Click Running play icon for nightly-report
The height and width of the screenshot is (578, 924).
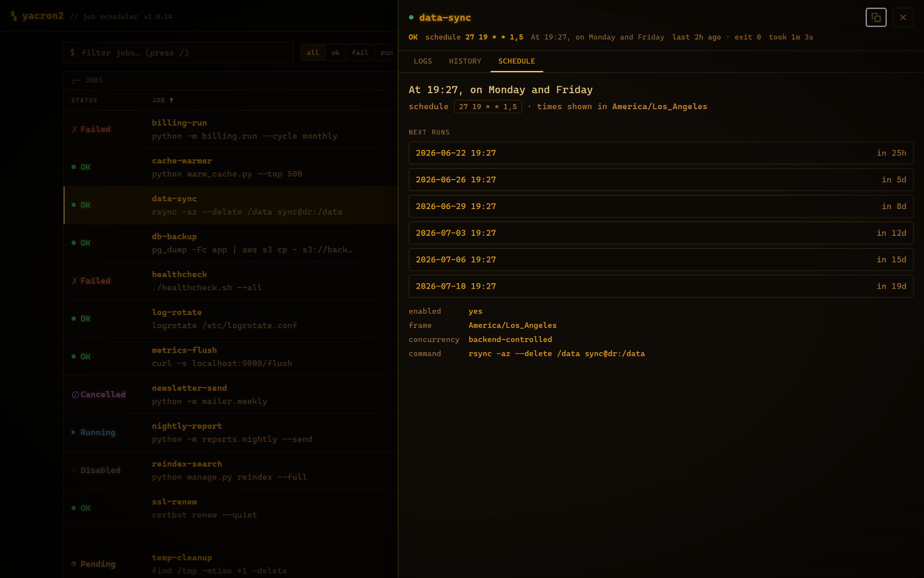[x=74, y=432]
